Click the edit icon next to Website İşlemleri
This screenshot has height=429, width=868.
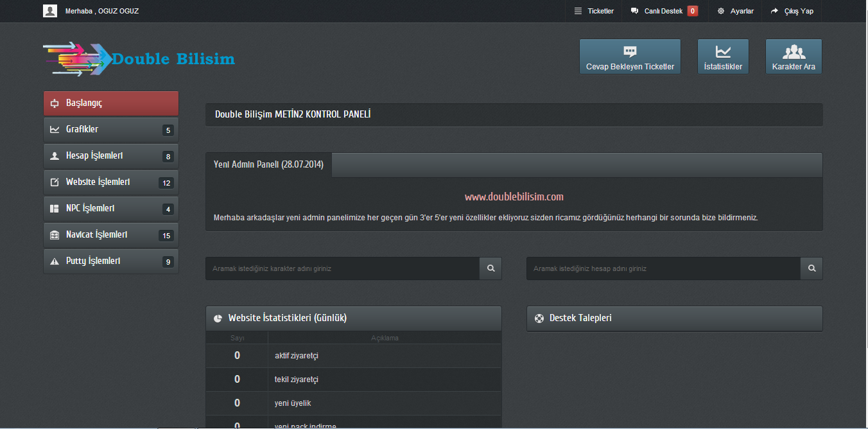tap(55, 182)
